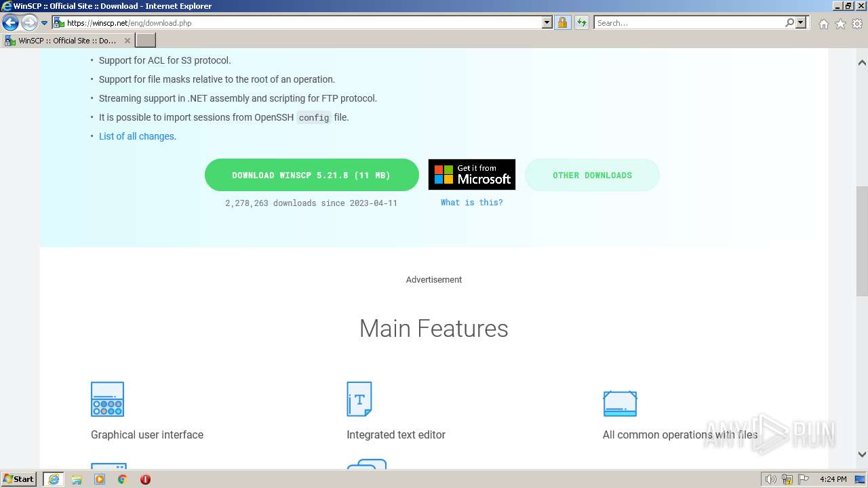Go to the Home page icon
Image resolution: width=868 pixels, height=488 pixels.
823,24
